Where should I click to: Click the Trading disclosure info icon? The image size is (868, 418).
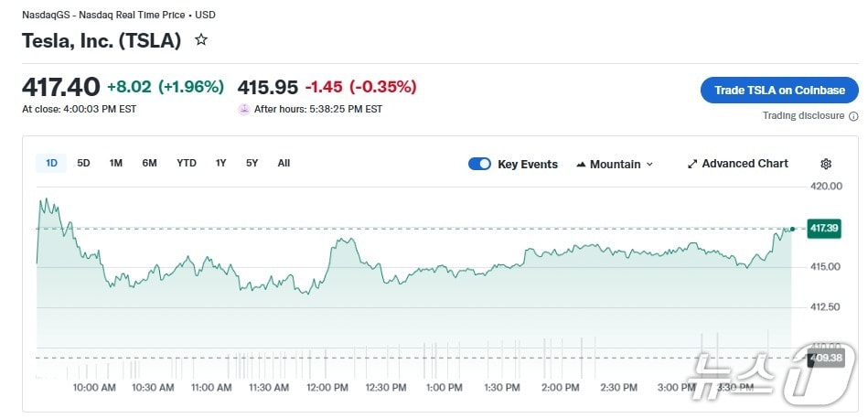coord(853,116)
